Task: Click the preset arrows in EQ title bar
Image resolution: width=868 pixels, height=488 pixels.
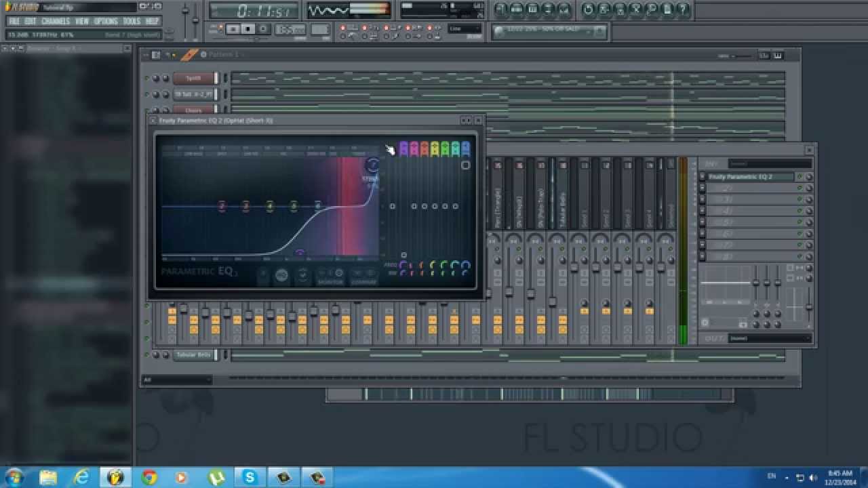Action: pos(467,120)
